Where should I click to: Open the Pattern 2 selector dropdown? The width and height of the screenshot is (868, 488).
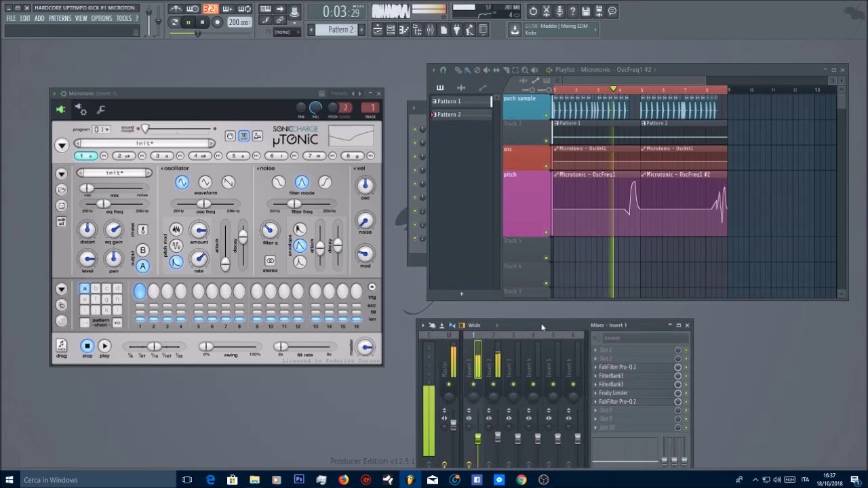click(x=340, y=30)
